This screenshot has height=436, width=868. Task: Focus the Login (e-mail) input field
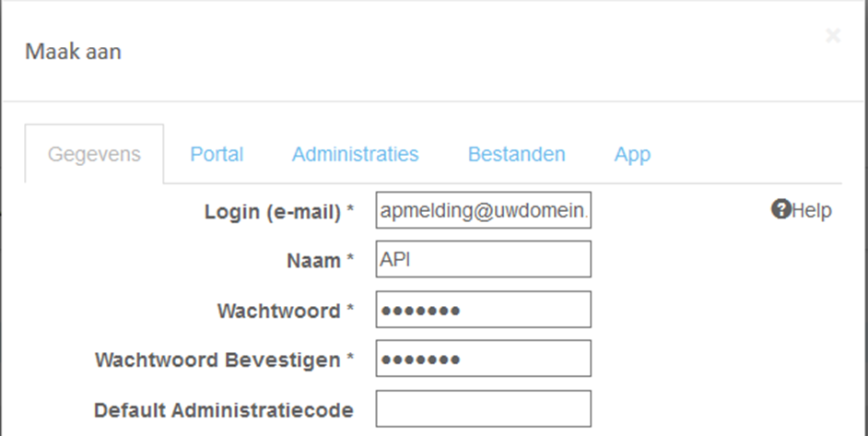(483, 210)
